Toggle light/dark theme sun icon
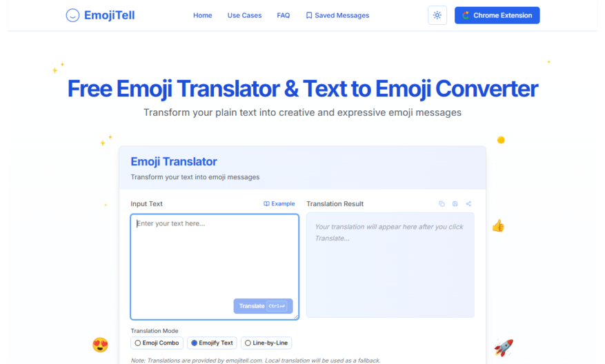The width and height of the screenshot is (605, 364). tap(437, 15)
